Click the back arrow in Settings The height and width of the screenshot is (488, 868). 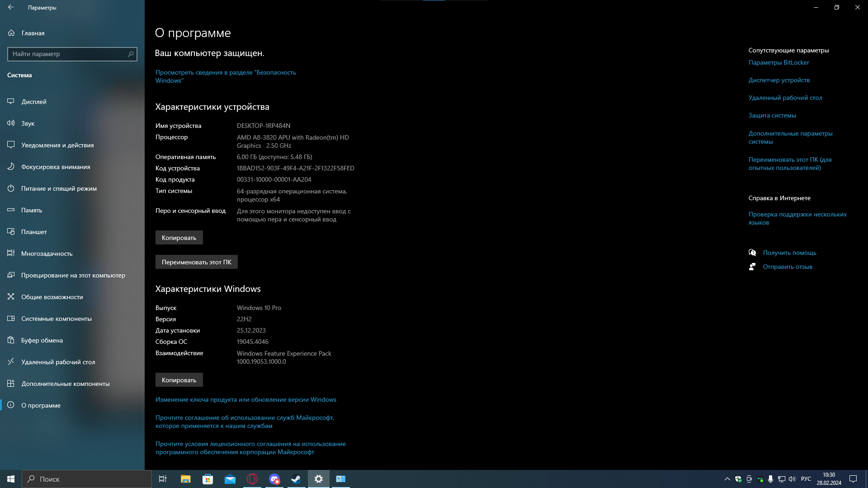pos(11,7)
